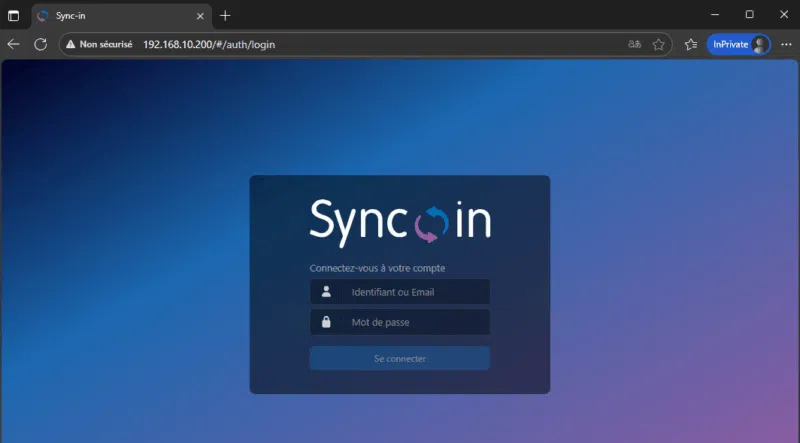Viewport: 800px width, 443px height.
Task: Focus the 'Mot de passe' field
Action: pos(417,322)
